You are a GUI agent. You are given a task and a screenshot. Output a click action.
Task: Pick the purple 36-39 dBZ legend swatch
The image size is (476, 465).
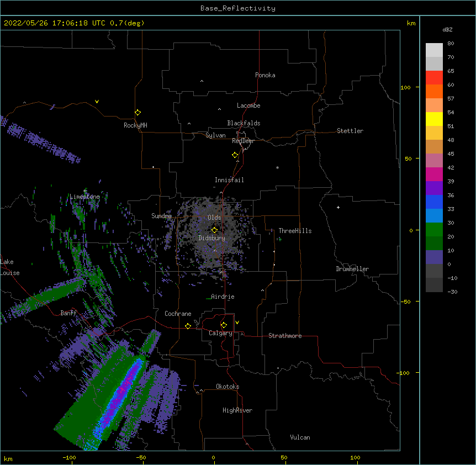(434, 188)
